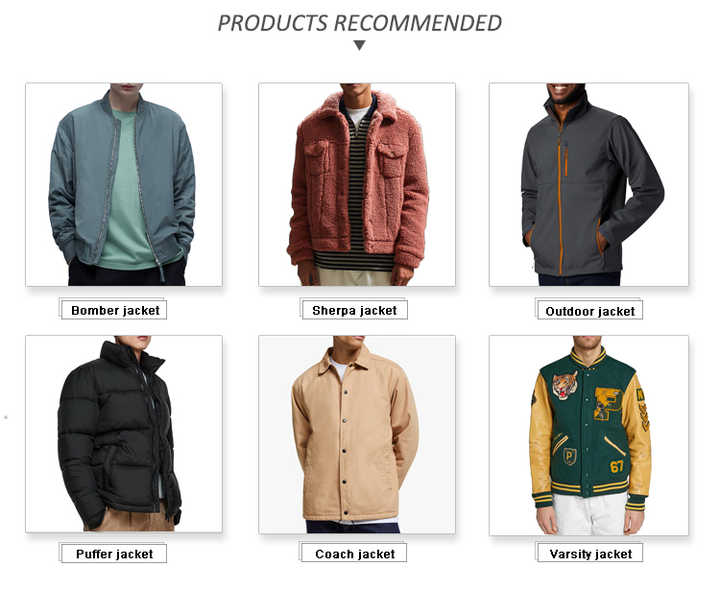Click the Products Recommended heading

360,23
